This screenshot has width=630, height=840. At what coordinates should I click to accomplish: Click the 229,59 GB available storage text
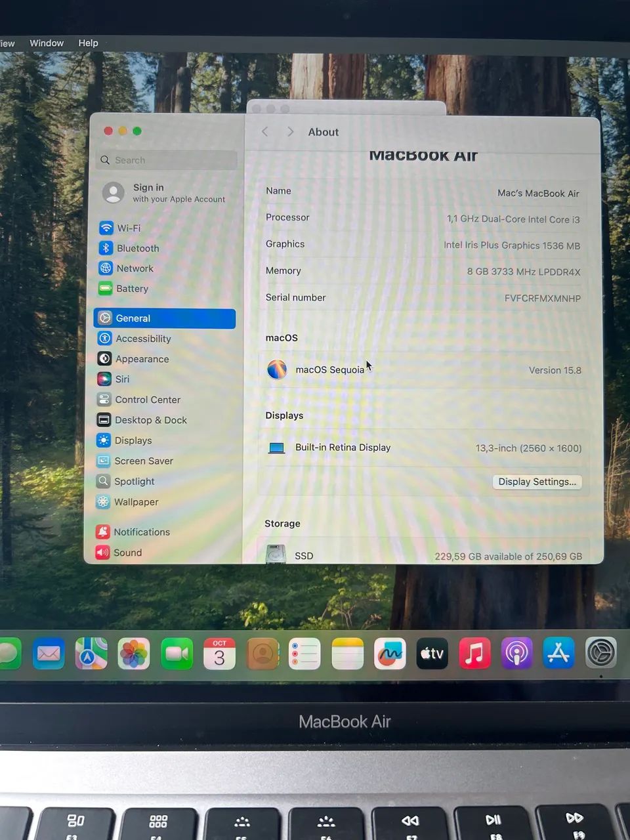point(508,556)
